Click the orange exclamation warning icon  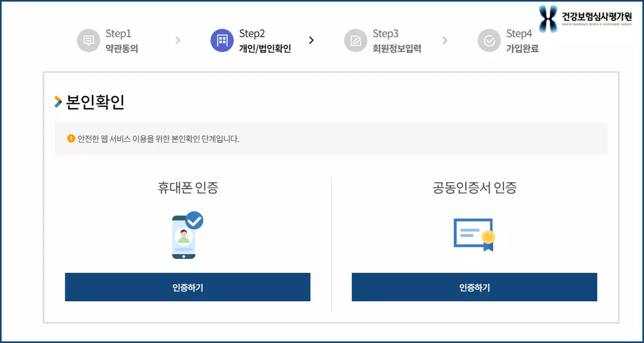(70, 138)
